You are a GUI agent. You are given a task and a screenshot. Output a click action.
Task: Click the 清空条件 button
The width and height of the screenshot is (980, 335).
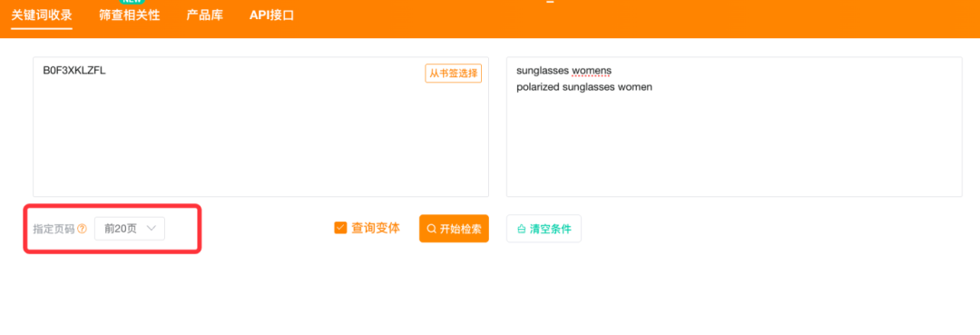[x=544, y=229]
